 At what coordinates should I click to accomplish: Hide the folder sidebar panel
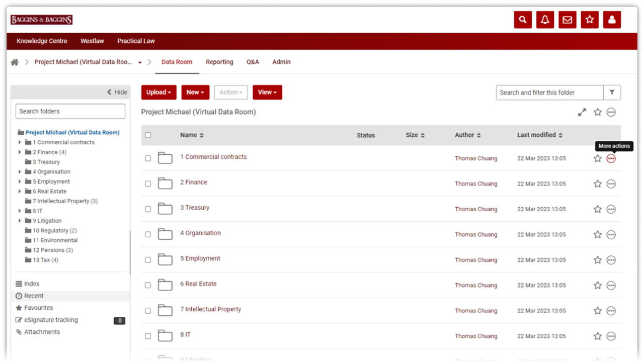117,93
